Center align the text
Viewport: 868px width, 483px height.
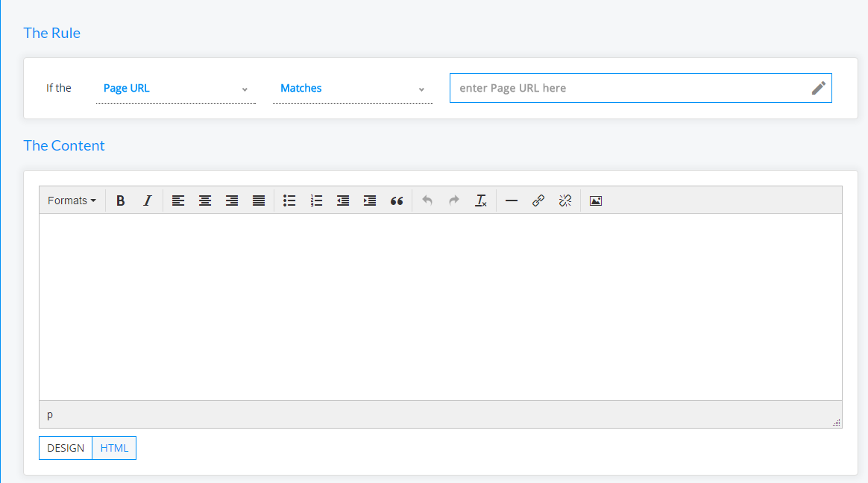click(205, 201)
